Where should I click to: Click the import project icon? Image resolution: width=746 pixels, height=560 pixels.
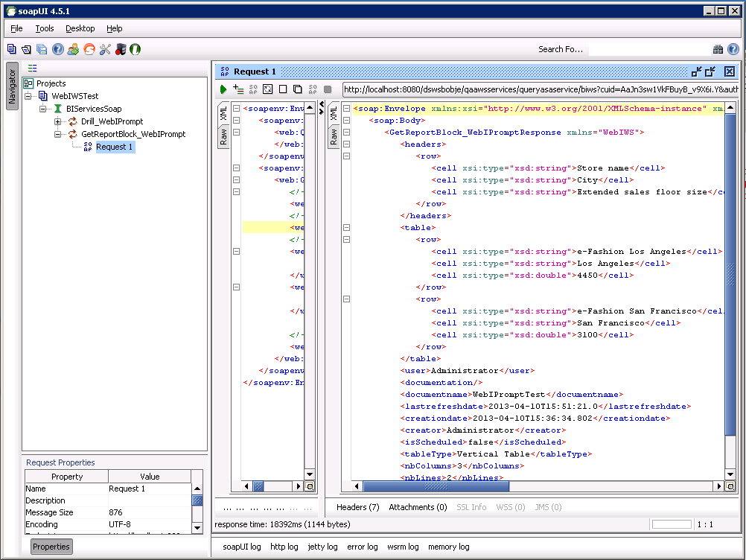(27, 49)
